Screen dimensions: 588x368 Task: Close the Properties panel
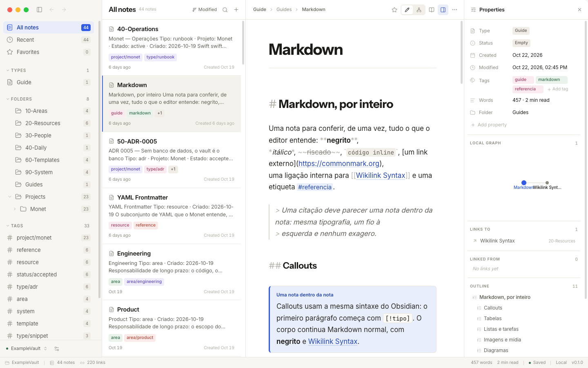(x=579, y=10)
